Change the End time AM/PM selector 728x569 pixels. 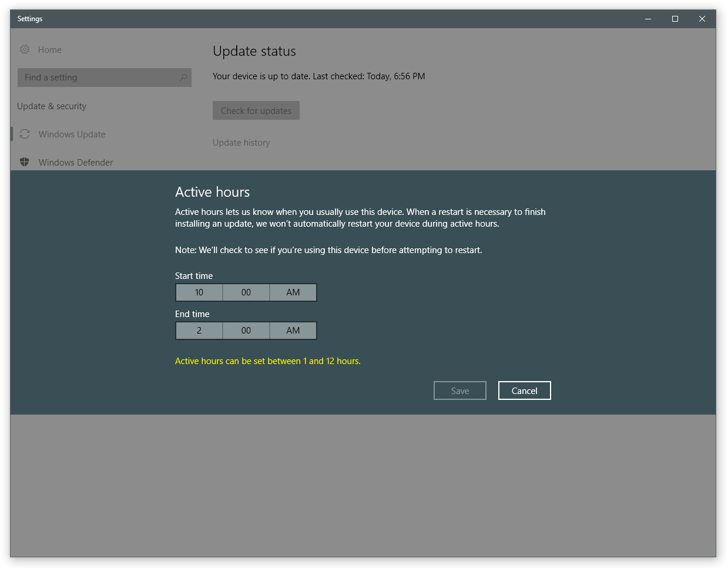(293, 331)
